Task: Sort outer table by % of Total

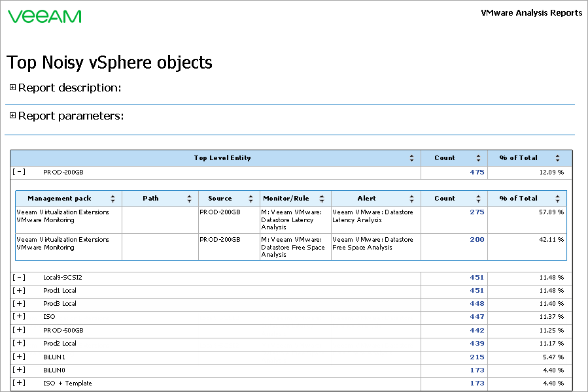Action: [x=557, y=158]
